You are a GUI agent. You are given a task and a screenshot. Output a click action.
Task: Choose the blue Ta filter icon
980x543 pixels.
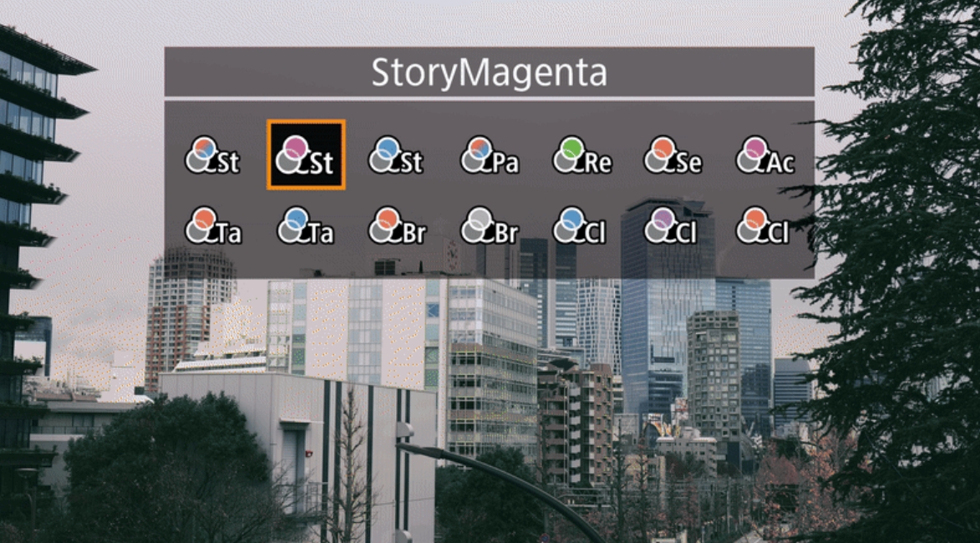click(x=306, y=226)
